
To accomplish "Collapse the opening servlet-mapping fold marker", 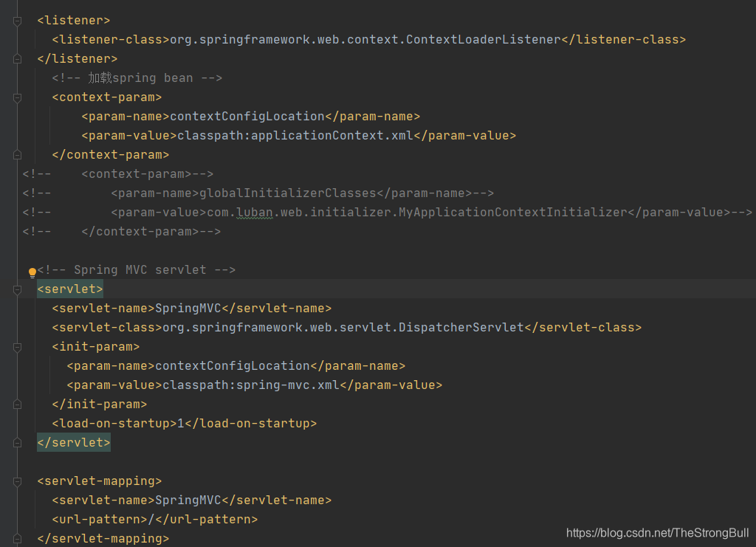I will tap(18, 481).
